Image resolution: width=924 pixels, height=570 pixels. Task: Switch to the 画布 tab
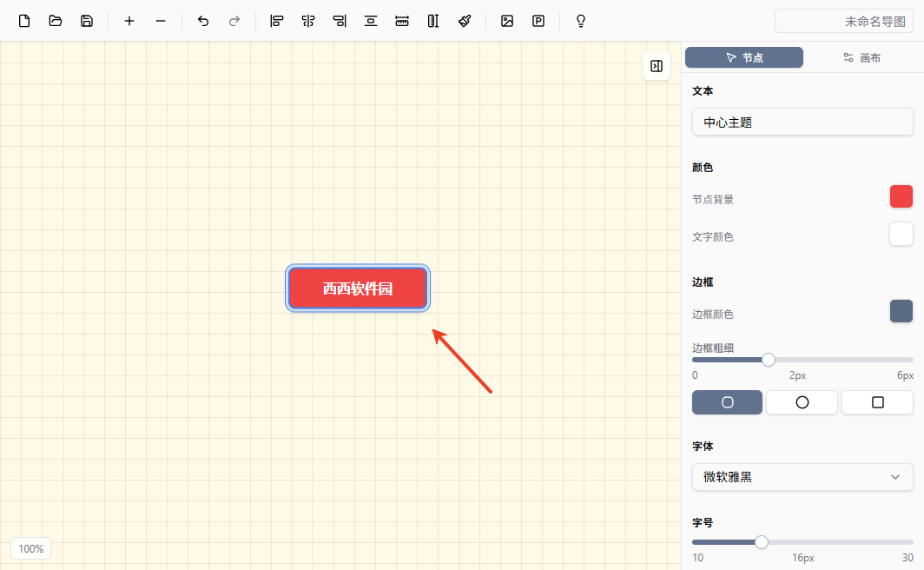pos(861,57)
